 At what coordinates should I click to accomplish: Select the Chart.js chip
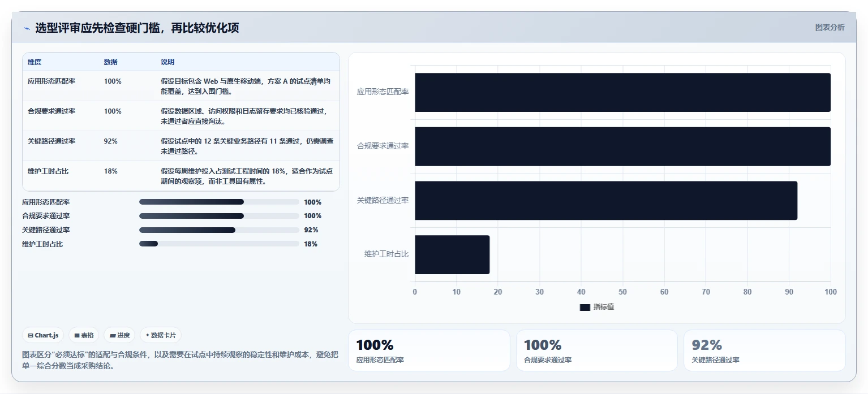[44, 335]
